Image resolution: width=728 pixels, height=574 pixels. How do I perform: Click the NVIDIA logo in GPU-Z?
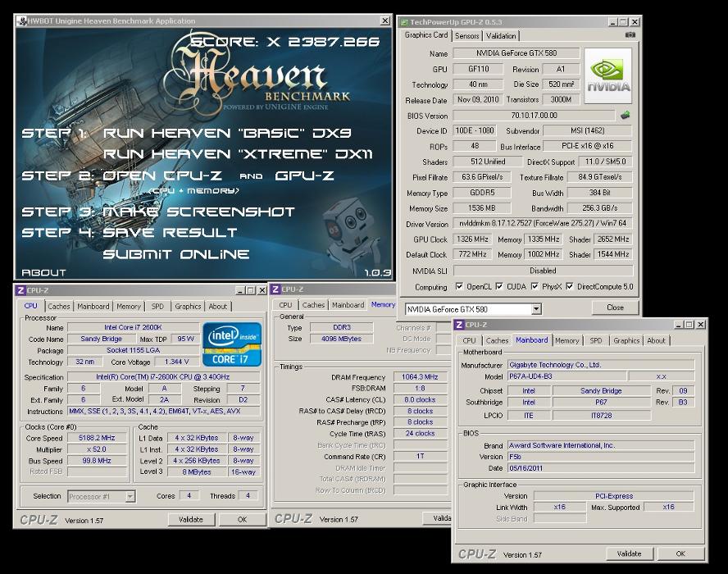(x=608, y=75)
